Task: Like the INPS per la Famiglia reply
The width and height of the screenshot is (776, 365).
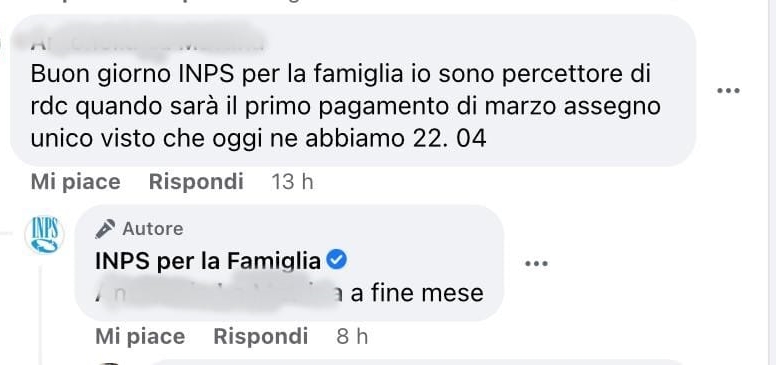Action: point(140,337)
